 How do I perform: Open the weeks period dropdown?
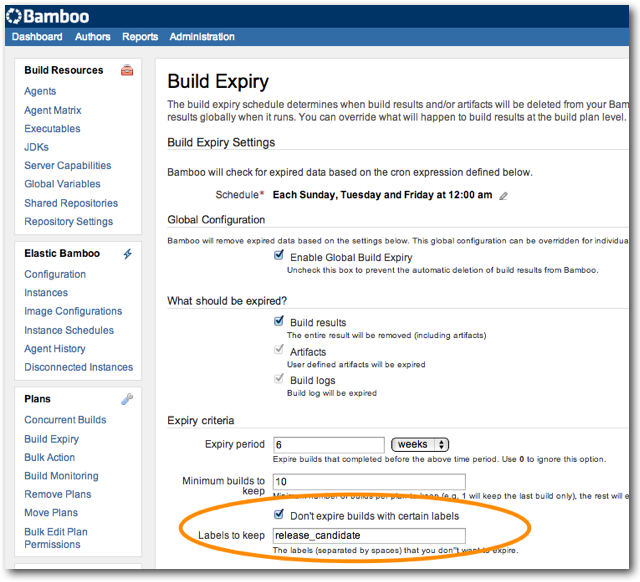point(420,444)
